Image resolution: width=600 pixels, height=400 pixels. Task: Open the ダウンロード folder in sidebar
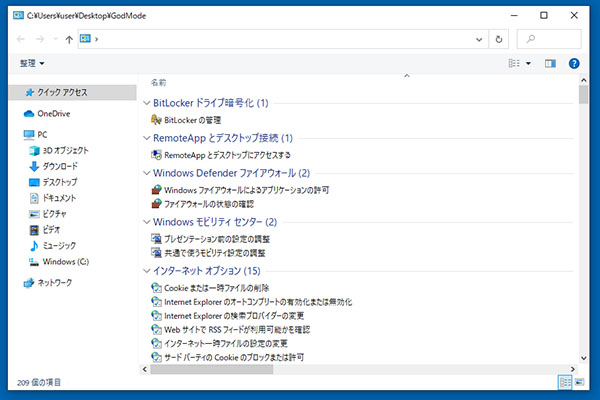tap(59, 166)
